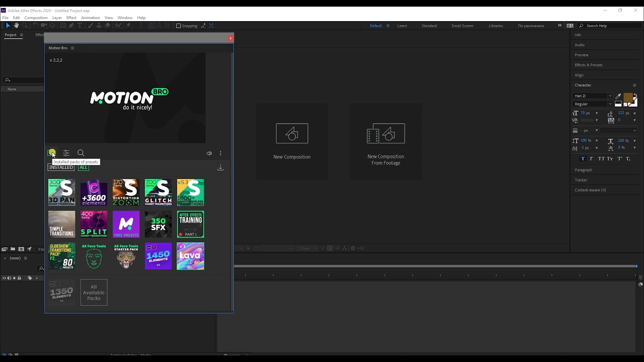Open Motion Bro settings sliders icon
Screen dimensions: 644x362
(x=66, y=153)
